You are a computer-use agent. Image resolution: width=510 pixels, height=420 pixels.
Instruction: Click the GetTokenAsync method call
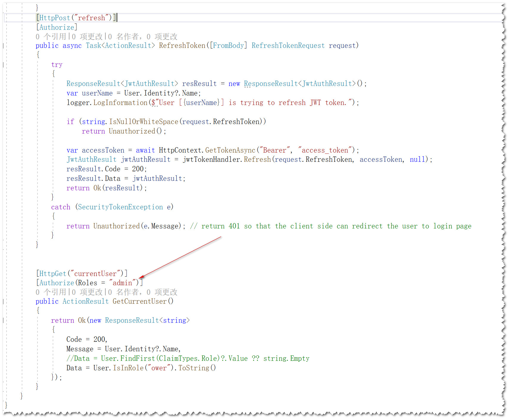point(230,151)
